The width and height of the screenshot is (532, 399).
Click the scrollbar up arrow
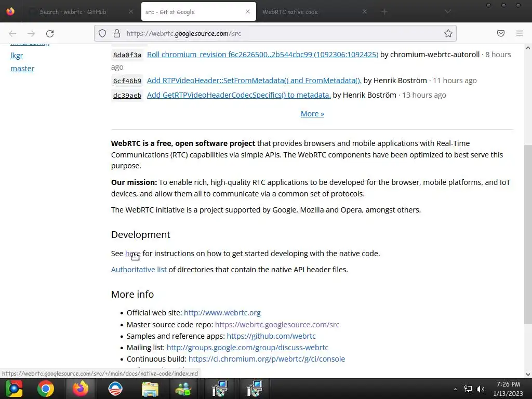pos(528,48)
